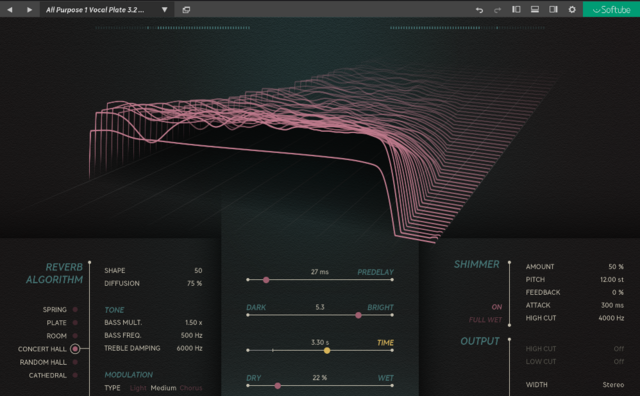Redo the last change
The image size is (640, 396).
(x=497, y=10)
